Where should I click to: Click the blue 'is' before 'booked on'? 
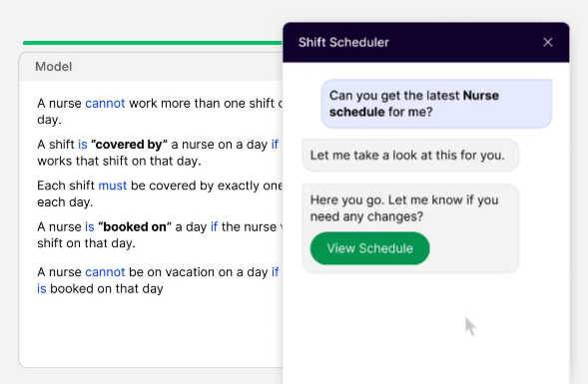coord(90,226)
